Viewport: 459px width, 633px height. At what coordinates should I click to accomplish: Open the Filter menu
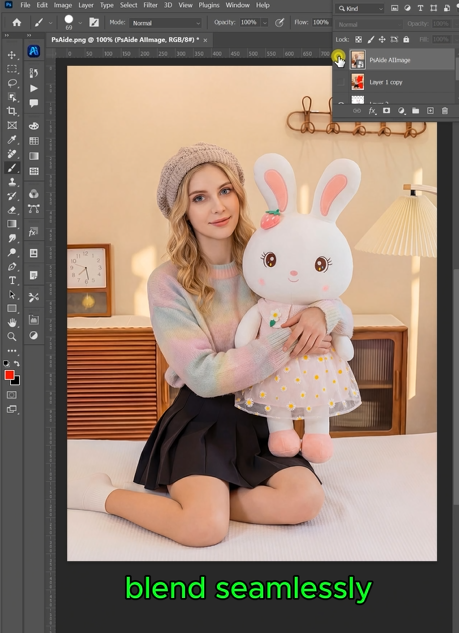tap(150, 5)
